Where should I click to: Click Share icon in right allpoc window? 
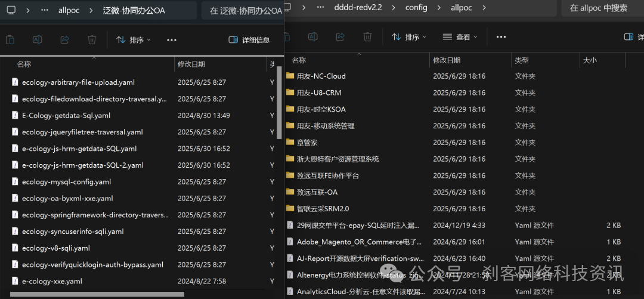(340, 36)
